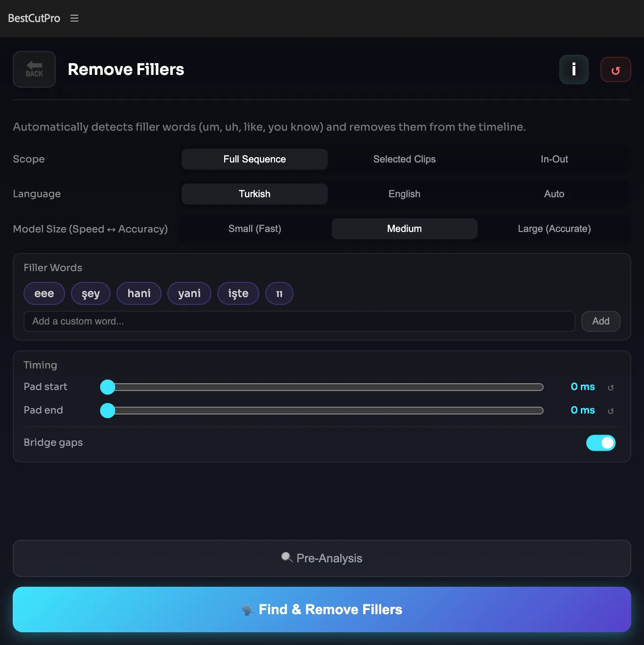
Task: Open the hamburger navigation menu
Action: (74, 18)
